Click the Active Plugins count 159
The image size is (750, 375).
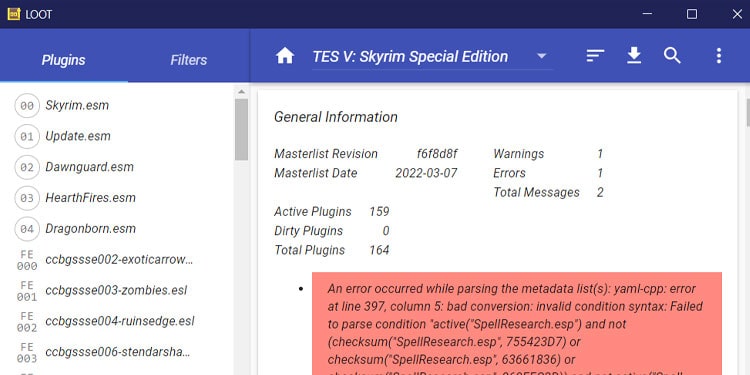tap(379, 211)
